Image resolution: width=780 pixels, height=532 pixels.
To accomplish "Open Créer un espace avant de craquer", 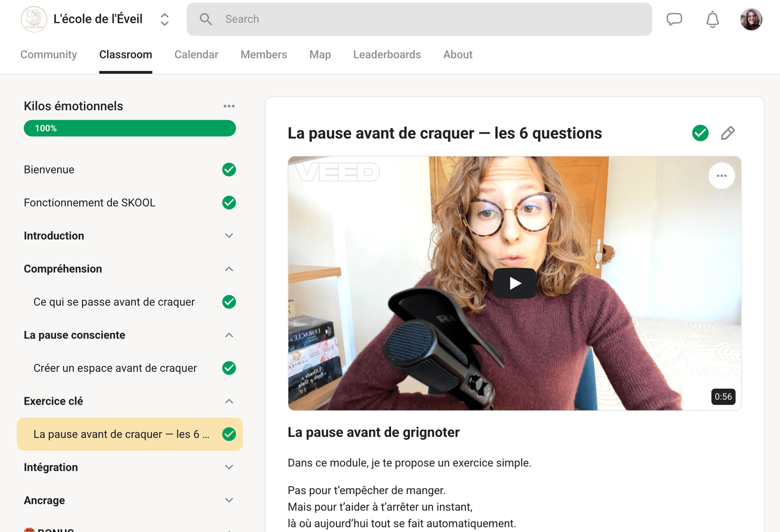I will point(115,368).
